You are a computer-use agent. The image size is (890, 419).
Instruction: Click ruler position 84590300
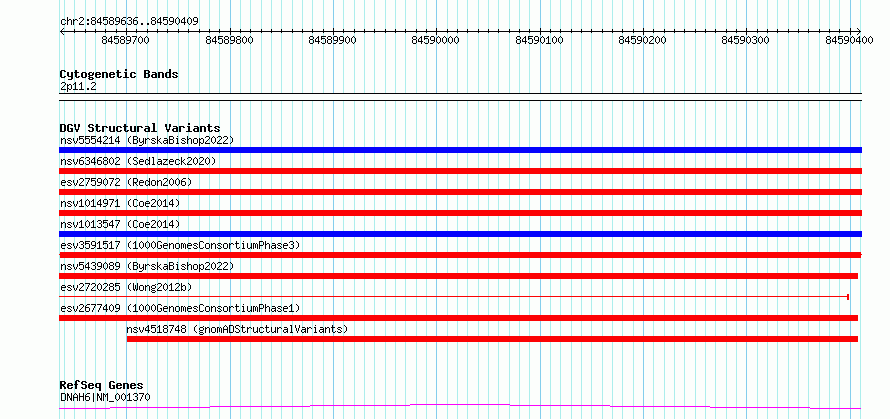coord(746,40)
